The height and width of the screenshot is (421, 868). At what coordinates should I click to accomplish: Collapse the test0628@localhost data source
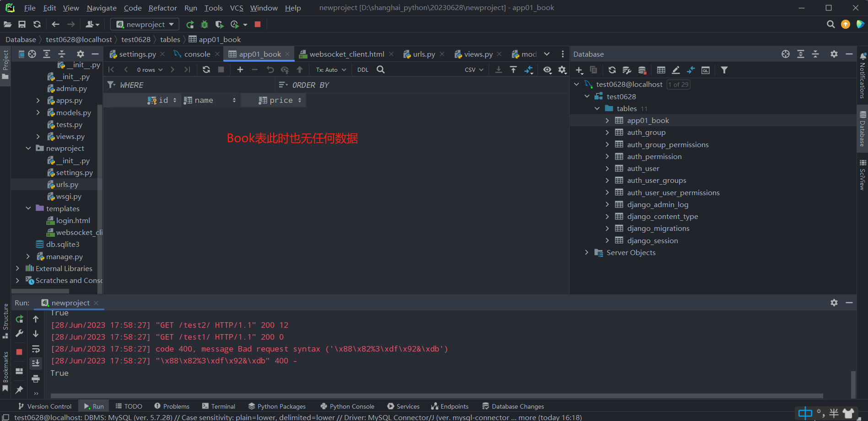577,84
